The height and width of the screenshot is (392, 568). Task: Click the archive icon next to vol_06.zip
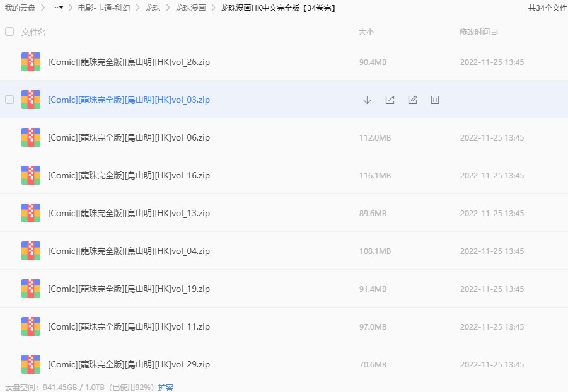point(31,137)
